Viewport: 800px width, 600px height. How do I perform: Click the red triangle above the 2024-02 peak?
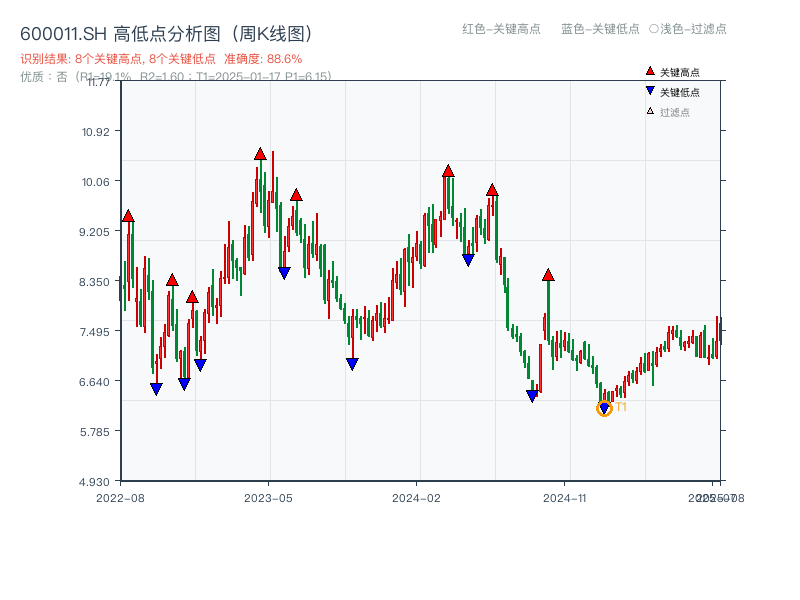pyautogui.click(x=448, y=170)
